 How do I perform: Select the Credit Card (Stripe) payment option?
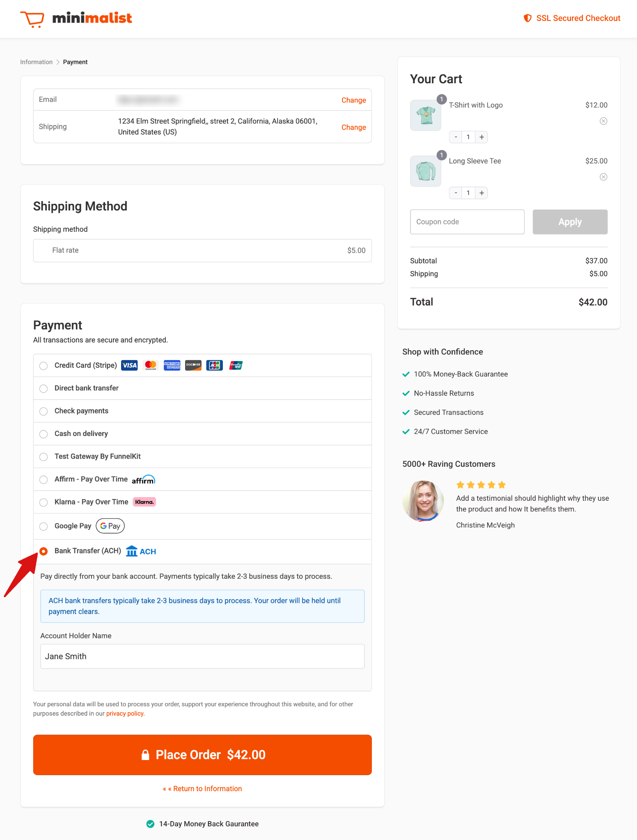coord(44,366)
